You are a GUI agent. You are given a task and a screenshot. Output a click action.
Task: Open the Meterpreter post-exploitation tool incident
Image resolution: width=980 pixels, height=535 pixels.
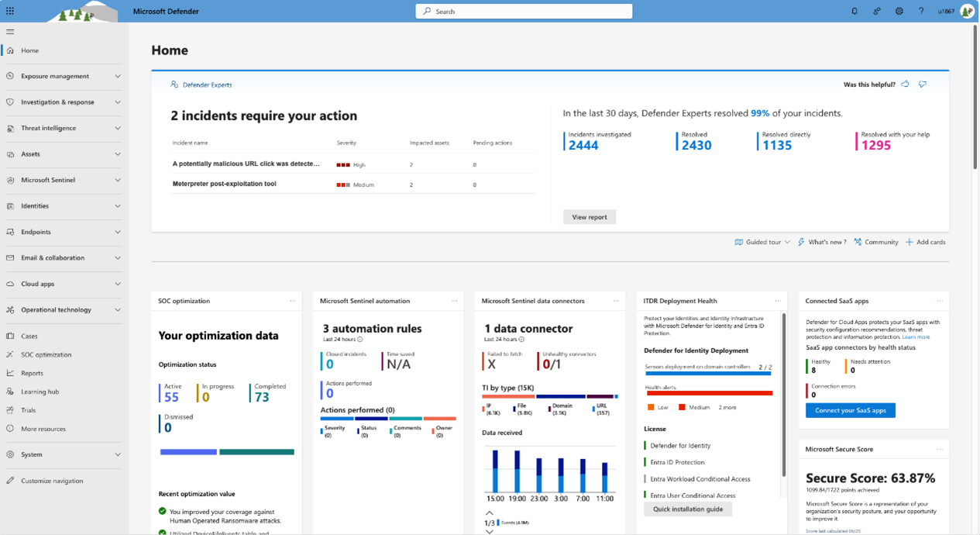(224, 184)
